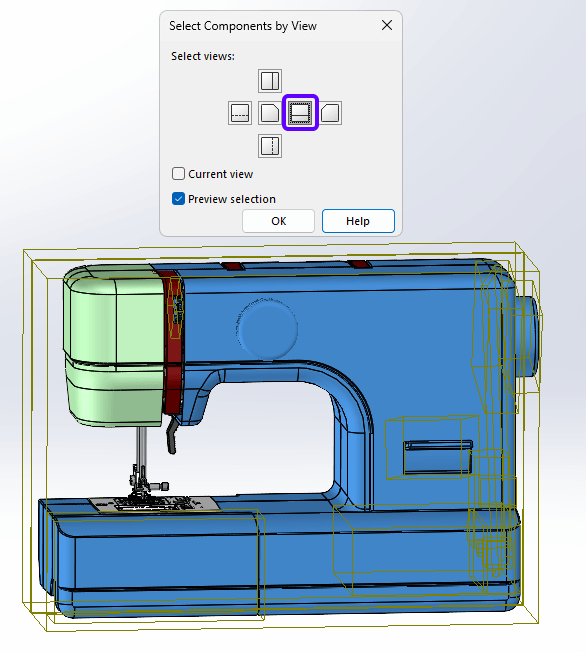Choose view icon with cut top-right corner
The height and width of the screenshot is (652, 586).
(270, 113)
